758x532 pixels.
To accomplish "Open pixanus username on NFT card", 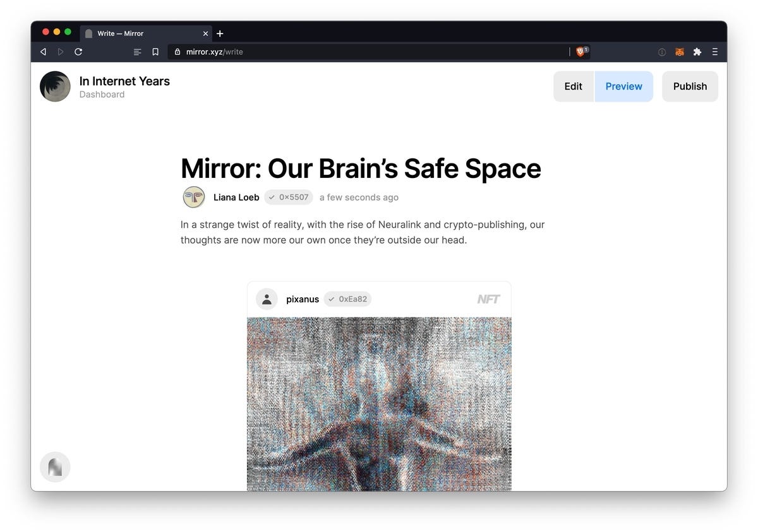I will click(x=303, y=299).
